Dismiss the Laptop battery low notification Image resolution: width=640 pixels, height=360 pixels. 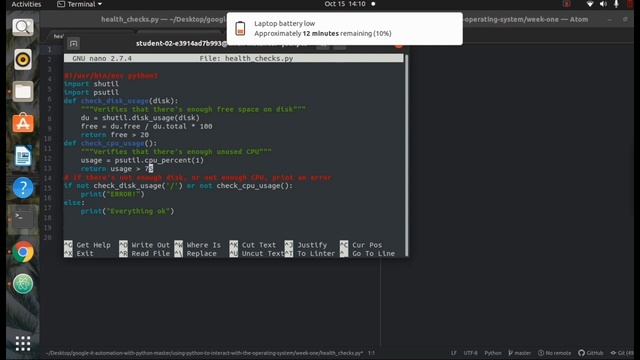[x=344, y=29]
